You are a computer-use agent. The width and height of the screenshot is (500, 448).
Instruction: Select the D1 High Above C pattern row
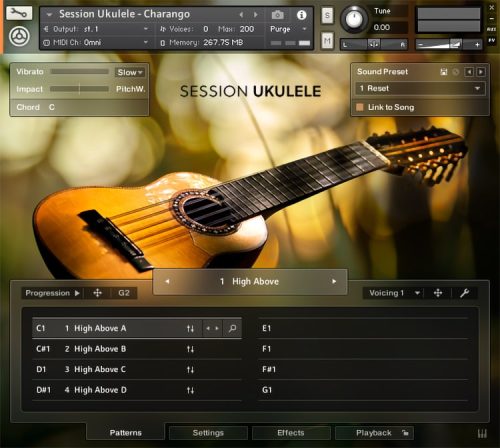[137, 370]
